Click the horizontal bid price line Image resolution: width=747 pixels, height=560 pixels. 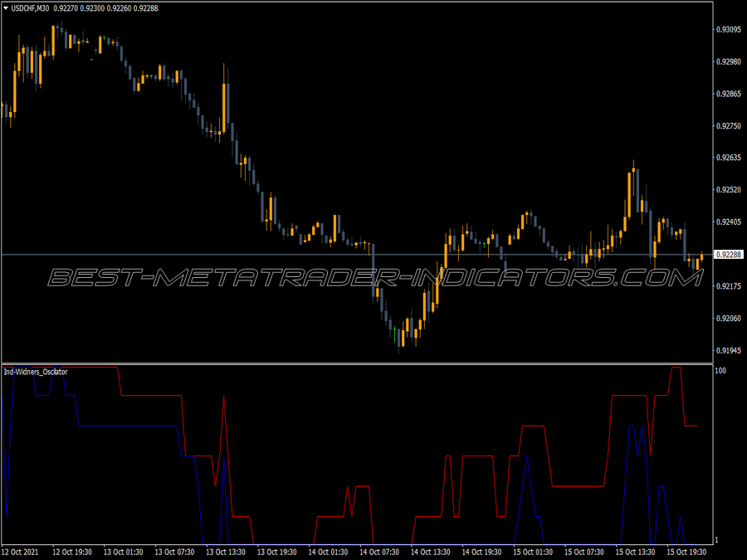[x=357, y=255]
